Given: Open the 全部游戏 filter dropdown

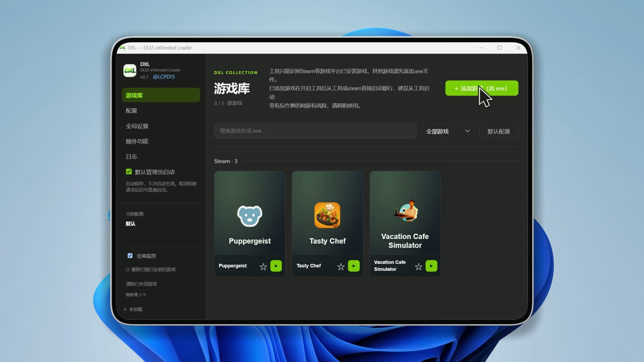Looking at the screenshot, I should pyautogui.click(x=448, y=131).
